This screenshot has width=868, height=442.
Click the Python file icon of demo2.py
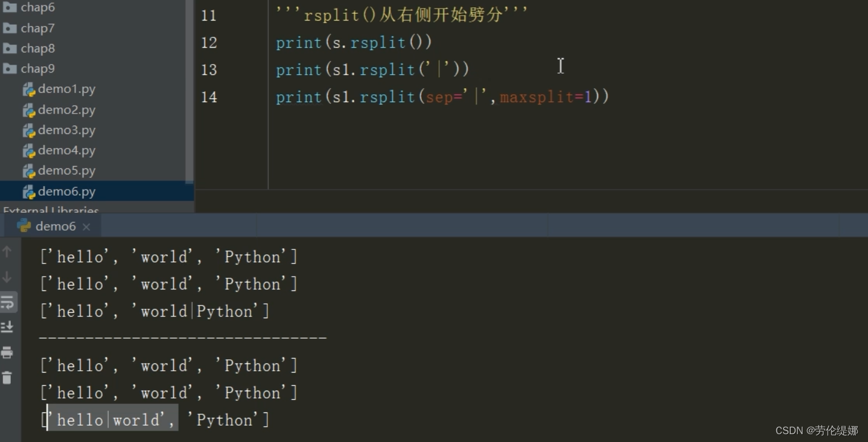[28, 110]
